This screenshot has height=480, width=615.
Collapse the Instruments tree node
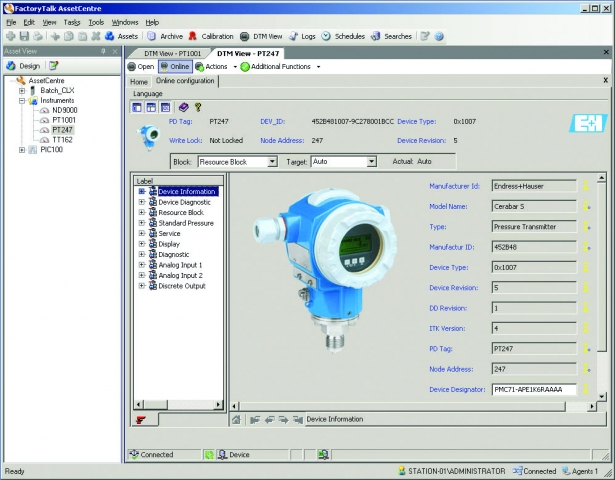22,101
